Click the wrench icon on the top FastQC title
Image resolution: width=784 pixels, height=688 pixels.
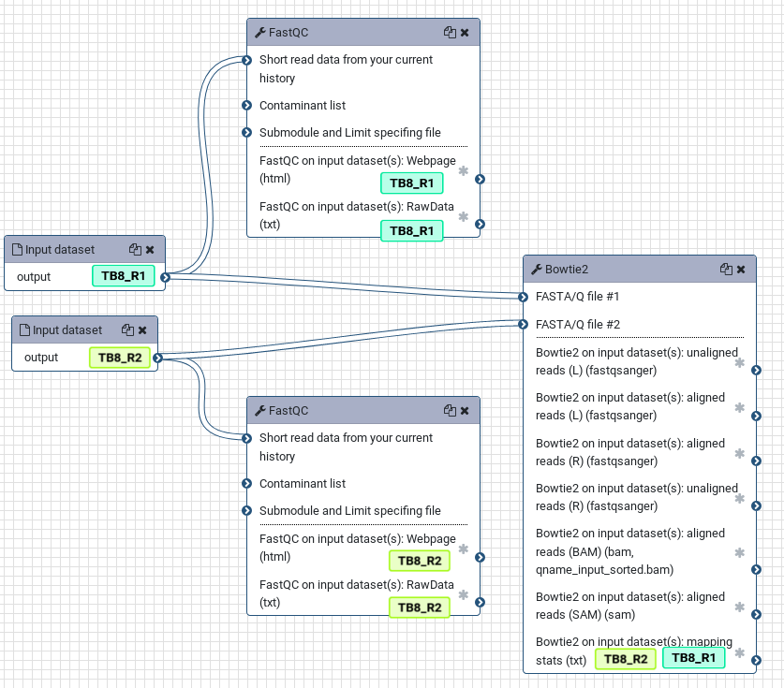(260, 33)
